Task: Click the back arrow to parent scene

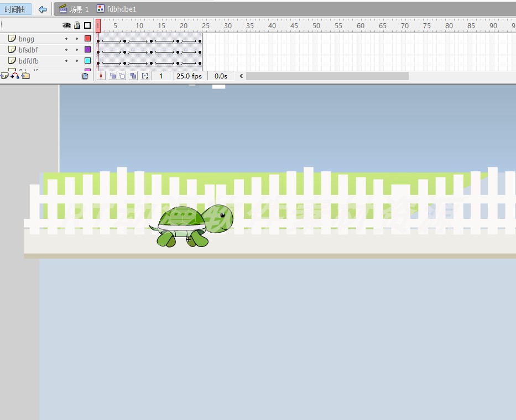Action: click(43, 9)
